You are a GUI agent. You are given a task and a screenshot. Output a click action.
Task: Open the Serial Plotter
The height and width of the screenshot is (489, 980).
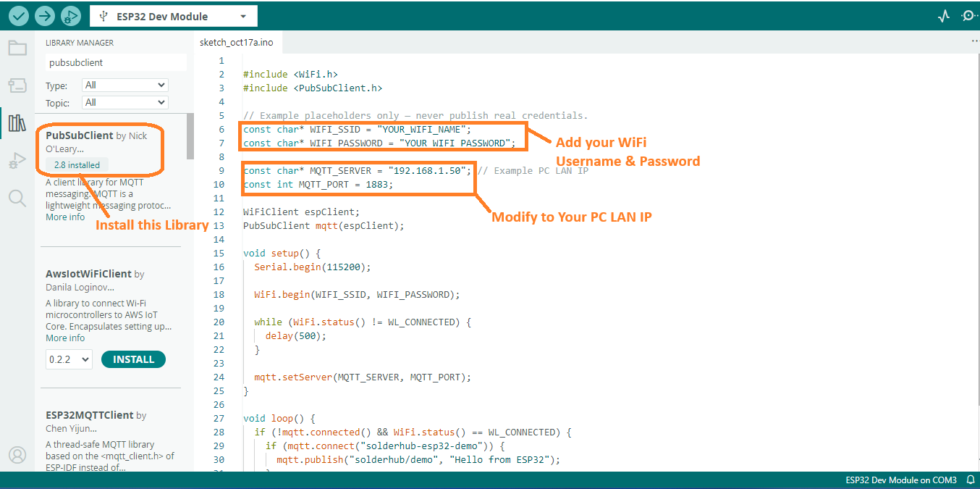point(943,16)
